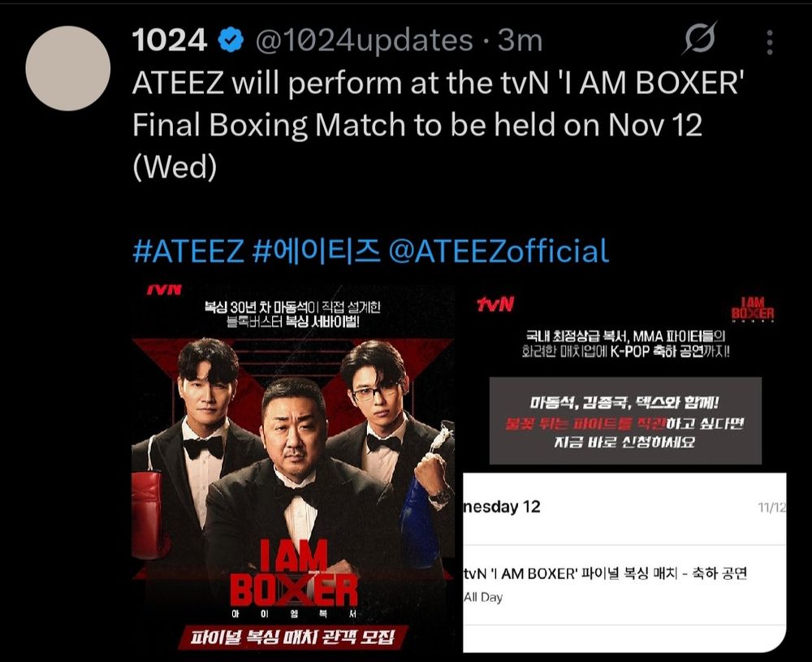Open the 1024 display name
Screen dimensions: 812x662
coord(170,41)
